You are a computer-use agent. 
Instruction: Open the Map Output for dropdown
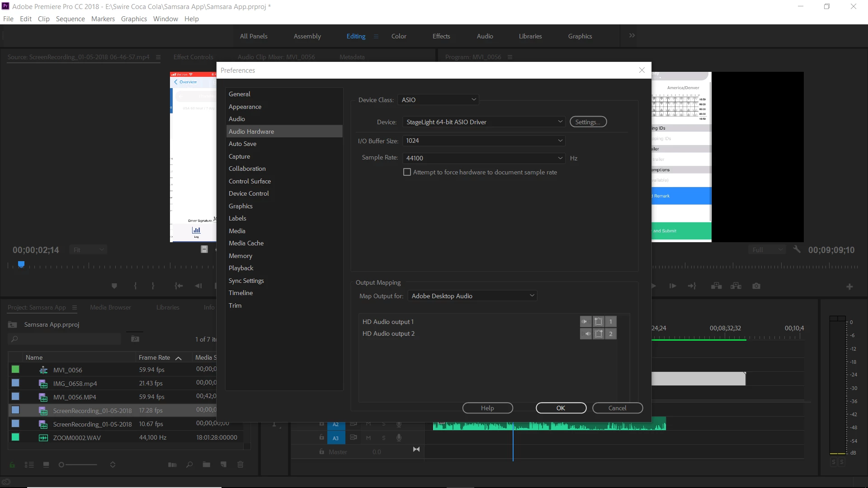pos(472,296)
